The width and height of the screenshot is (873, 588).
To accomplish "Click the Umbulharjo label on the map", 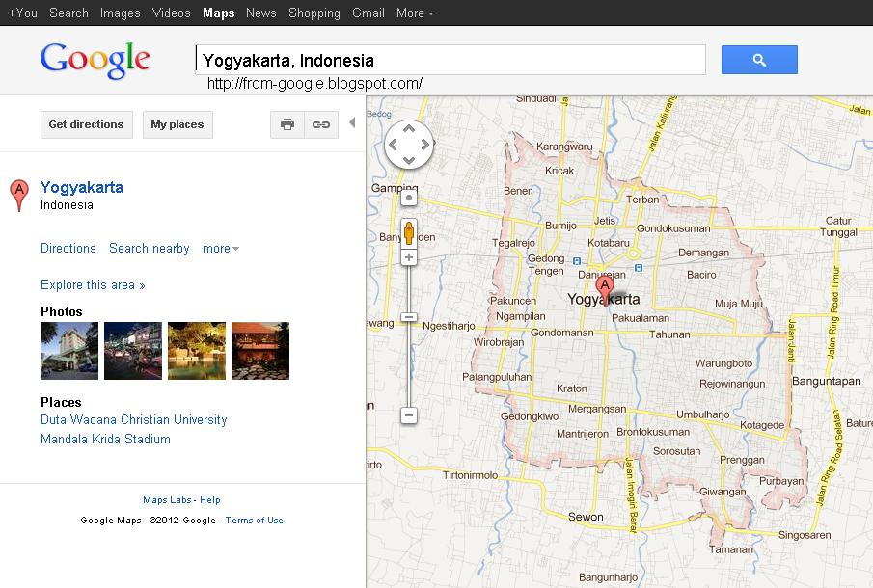I will pyautogui.click(x=702, y=414).
